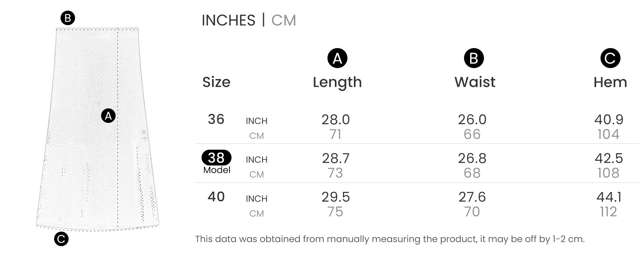Click the 42.5 hem value for size 38

[609, 158]
